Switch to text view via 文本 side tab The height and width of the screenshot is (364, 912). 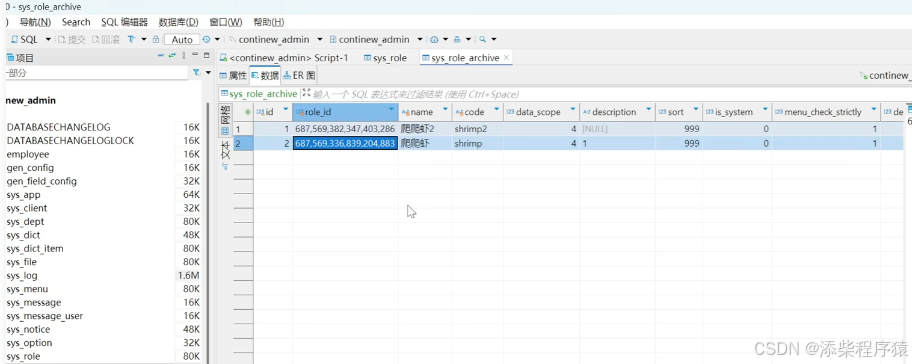225,154
